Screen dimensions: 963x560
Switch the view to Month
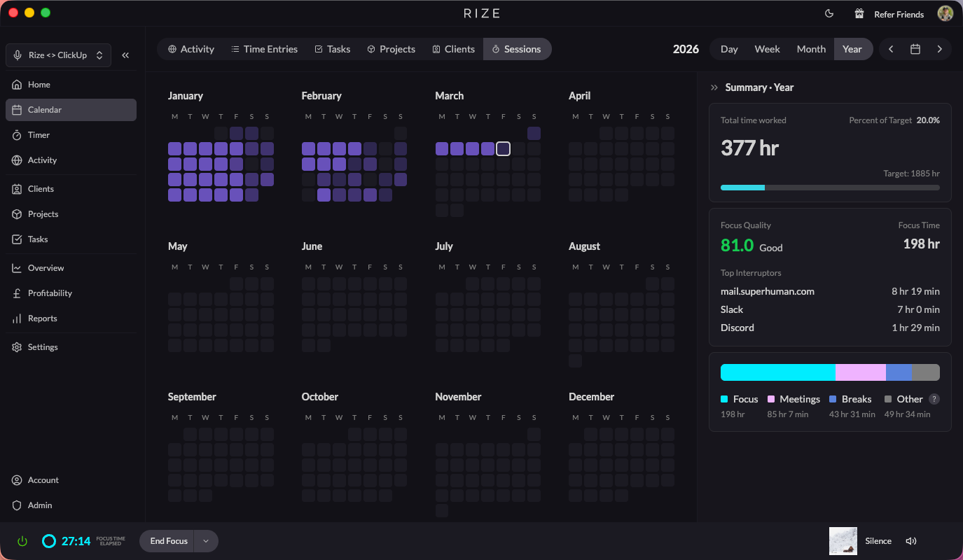point(811,49)
